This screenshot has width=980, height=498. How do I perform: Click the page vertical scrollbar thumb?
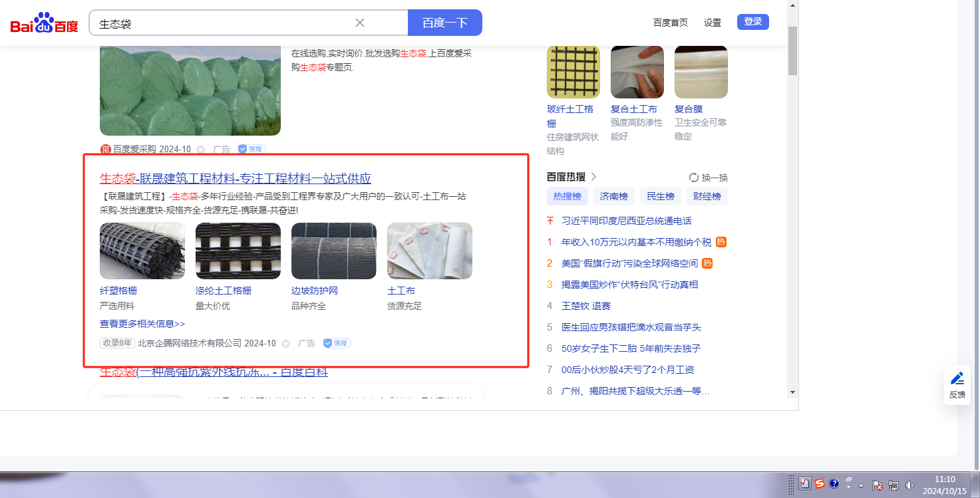[x=792, y=51]
